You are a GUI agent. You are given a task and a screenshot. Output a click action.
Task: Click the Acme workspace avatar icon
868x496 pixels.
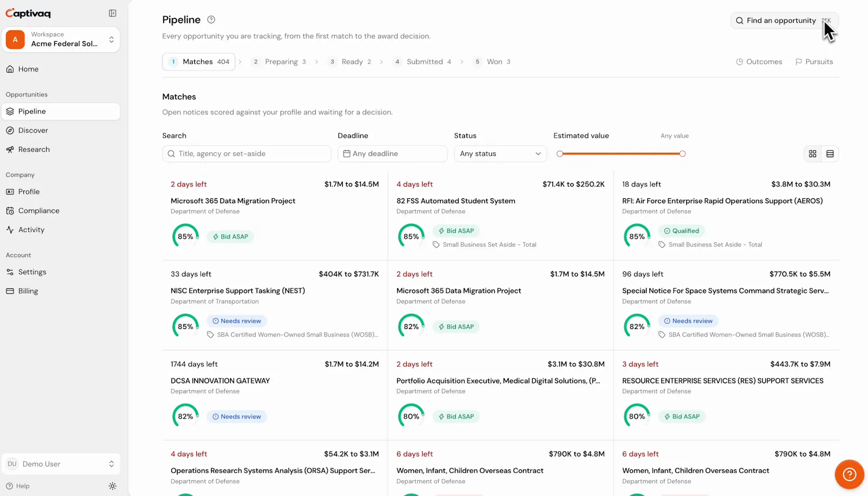(x=15, y=40)
